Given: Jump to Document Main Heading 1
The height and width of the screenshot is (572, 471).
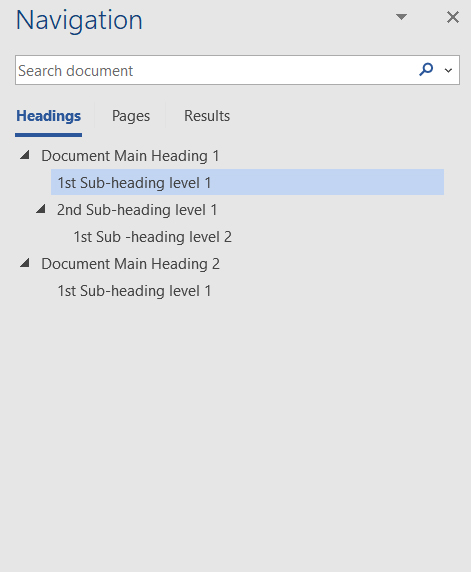Looking at the screenshot, I should point(130,156).
